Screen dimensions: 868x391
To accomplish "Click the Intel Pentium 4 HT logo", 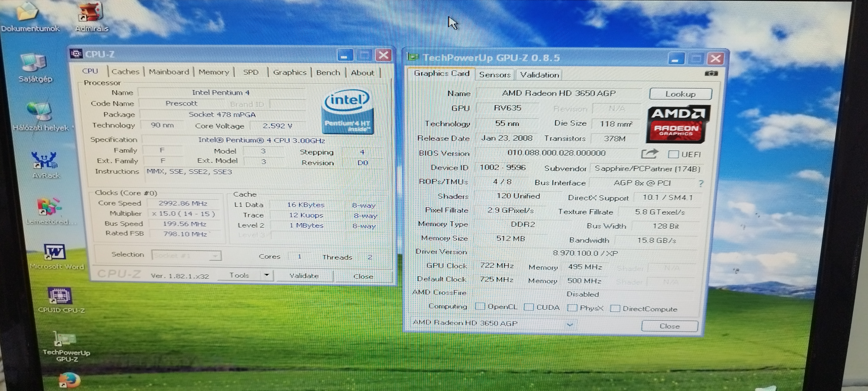I will (x=348, y=111).
